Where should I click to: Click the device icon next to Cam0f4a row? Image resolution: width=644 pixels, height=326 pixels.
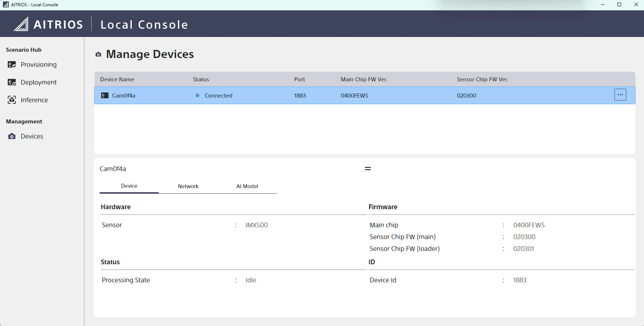(105, 95)
